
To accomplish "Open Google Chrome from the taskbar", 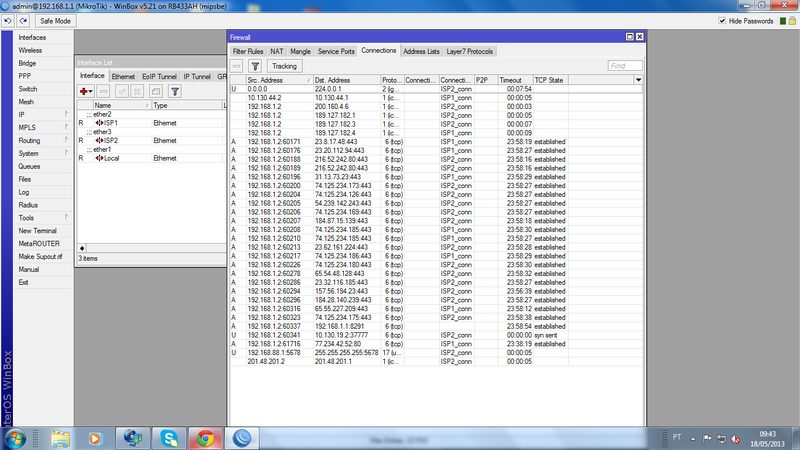I will (206, 439).
